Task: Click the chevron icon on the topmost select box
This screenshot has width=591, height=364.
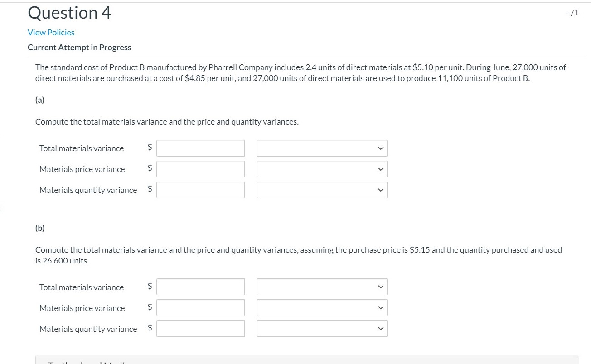Action: [381, 148]
